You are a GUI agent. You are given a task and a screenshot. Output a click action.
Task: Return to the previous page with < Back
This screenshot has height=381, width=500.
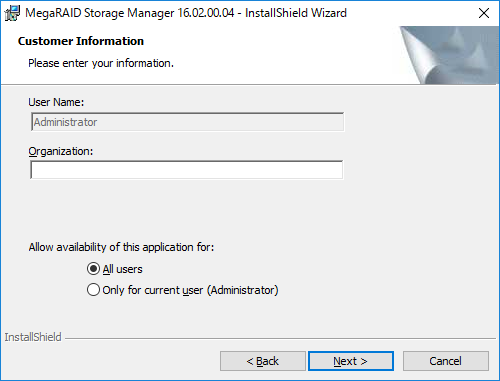coord(263,361)
